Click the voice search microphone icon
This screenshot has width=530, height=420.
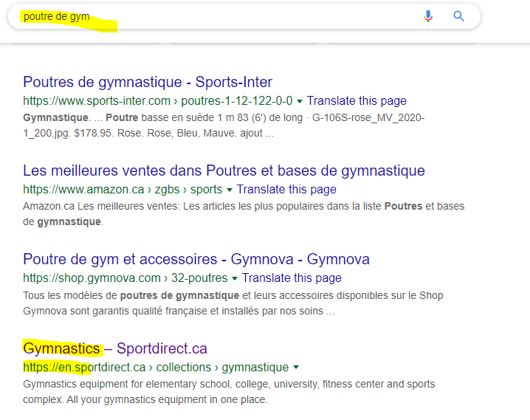(428, 16)
